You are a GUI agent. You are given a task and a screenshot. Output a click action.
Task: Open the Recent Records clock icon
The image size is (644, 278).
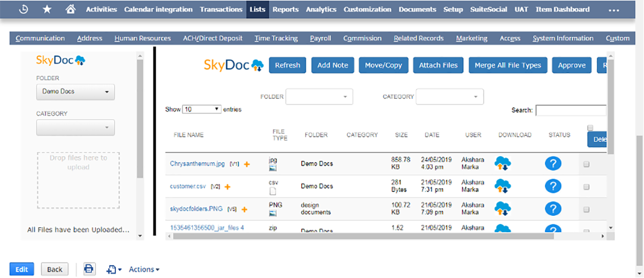point(23,9)
